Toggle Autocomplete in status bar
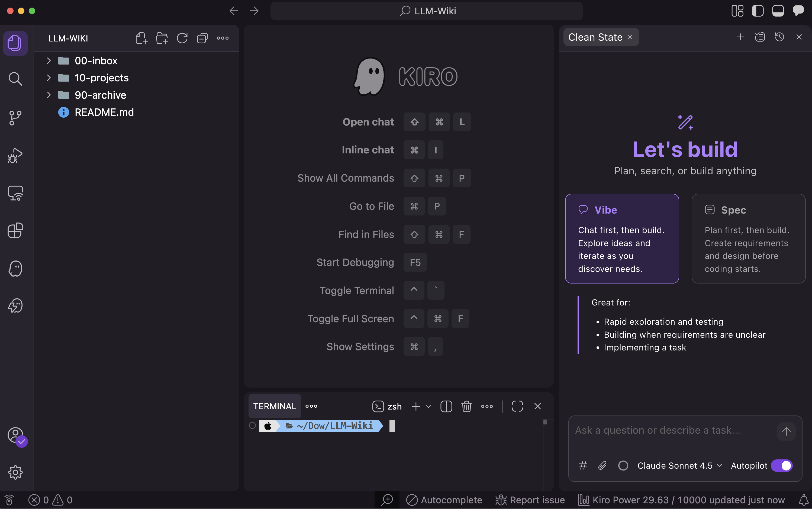This screenshot has height=509, width=812. [x=444, y=500]
